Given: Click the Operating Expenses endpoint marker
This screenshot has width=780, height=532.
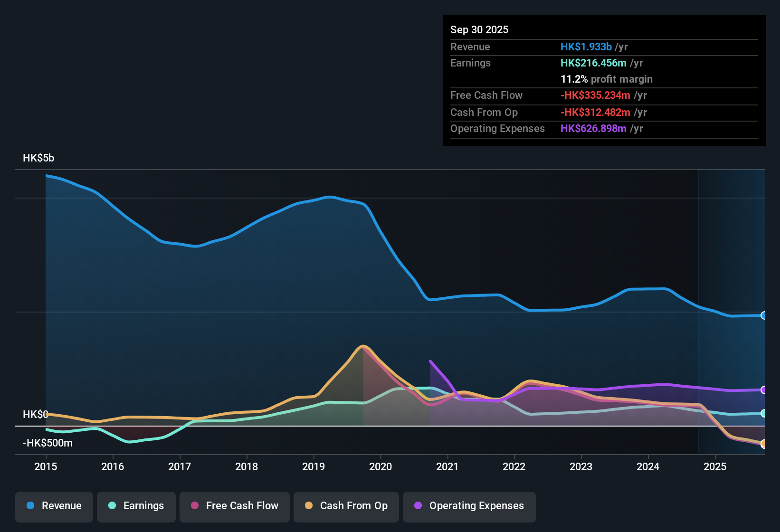Looking at the screenshot, I should (x=764, y=390).
